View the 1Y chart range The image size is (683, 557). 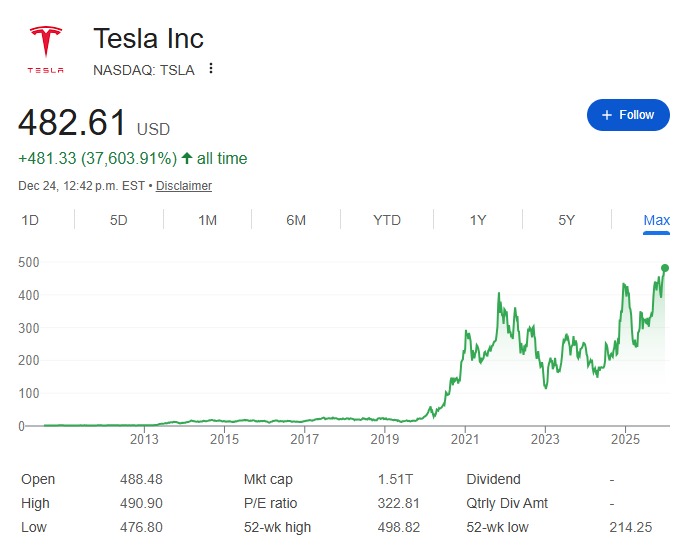[x=478, y=220]
